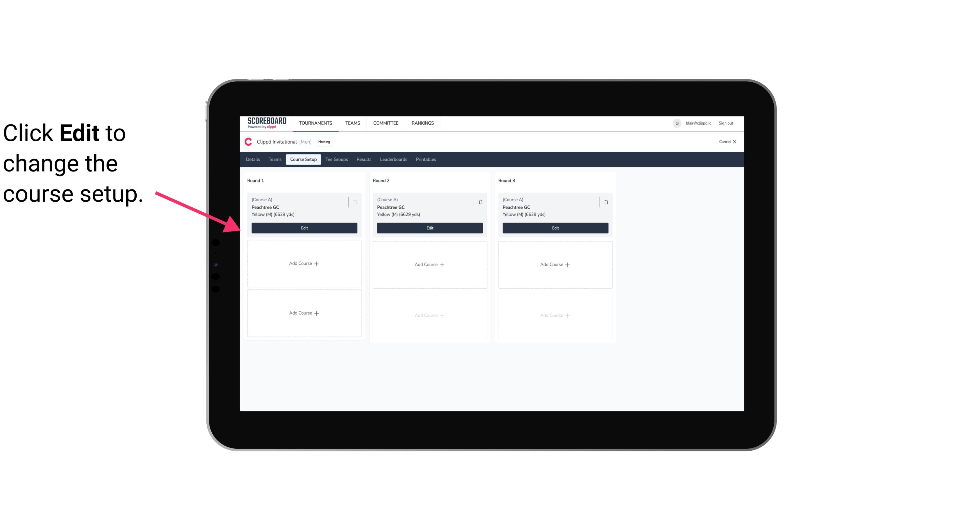Click Add Course in Round 1 second slot
The image size is (980, 527).
[304, 264]
